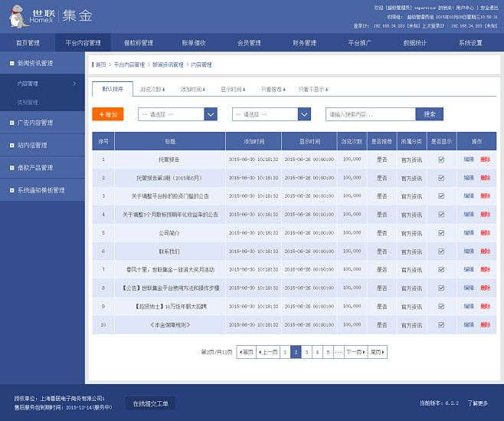Open 数据统计 in the top navigation
Screen dimensions: 504x421
click(415, 42)
